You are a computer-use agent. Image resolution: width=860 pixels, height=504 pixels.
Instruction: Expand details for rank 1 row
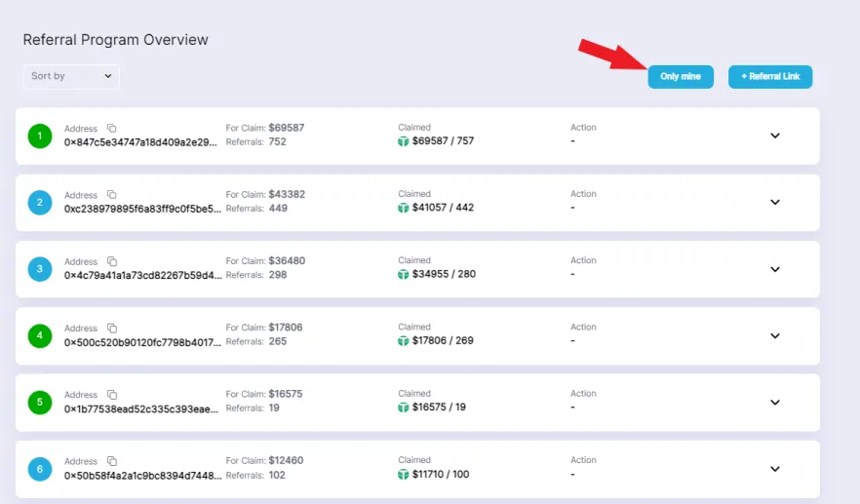pyautogui.click(x=775, y=136)
